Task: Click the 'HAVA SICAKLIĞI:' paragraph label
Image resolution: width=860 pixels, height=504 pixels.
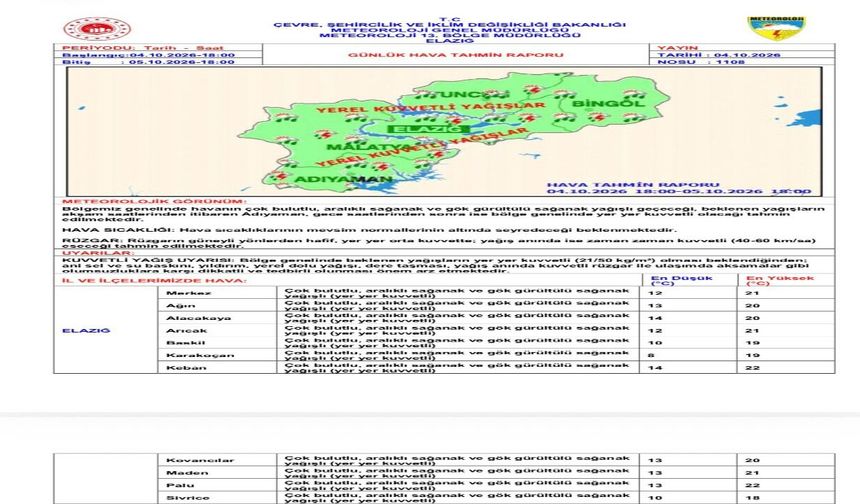Action: (x=118, y=230)
